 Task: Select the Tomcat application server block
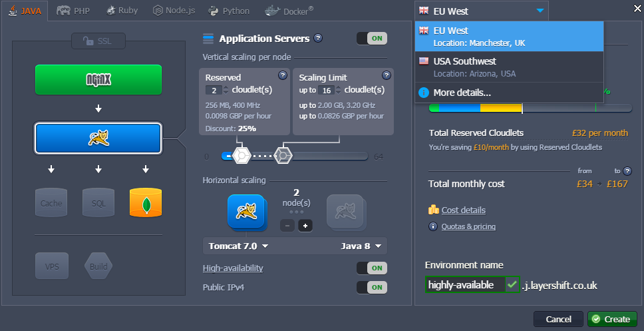tap(98, 138)
